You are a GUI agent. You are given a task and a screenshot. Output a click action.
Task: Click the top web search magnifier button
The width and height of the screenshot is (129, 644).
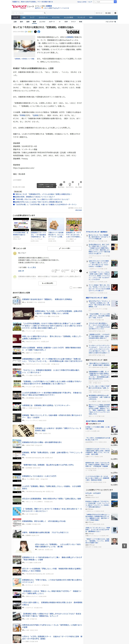pos(115,2)
